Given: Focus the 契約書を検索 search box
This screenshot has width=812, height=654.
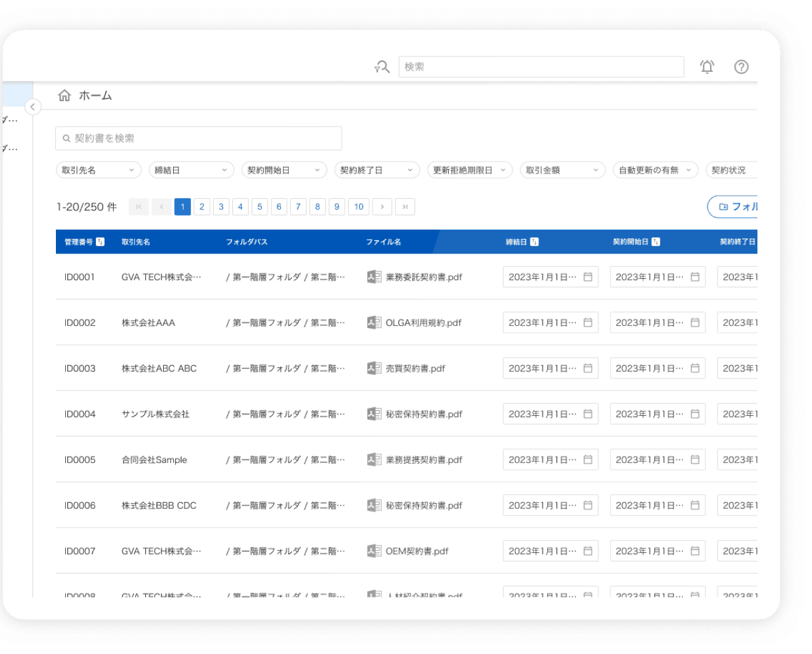Looking at the screenshot, I should (x=198, y=138).
